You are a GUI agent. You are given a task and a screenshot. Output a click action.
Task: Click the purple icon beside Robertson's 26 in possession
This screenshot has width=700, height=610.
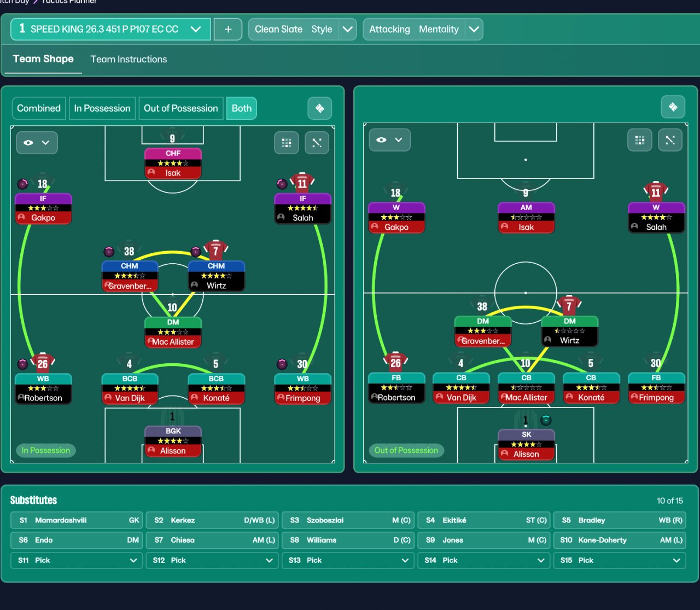pyautogui.click(x=22, y=364)
